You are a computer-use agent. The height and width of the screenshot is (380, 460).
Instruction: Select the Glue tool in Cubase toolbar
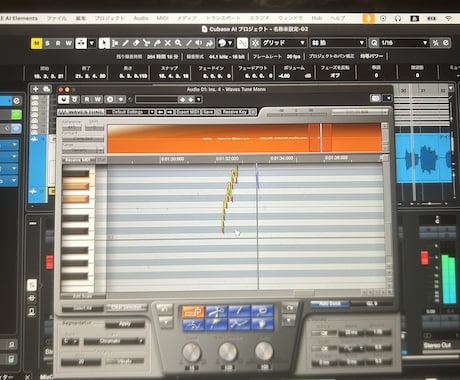(x=157, y=43)
